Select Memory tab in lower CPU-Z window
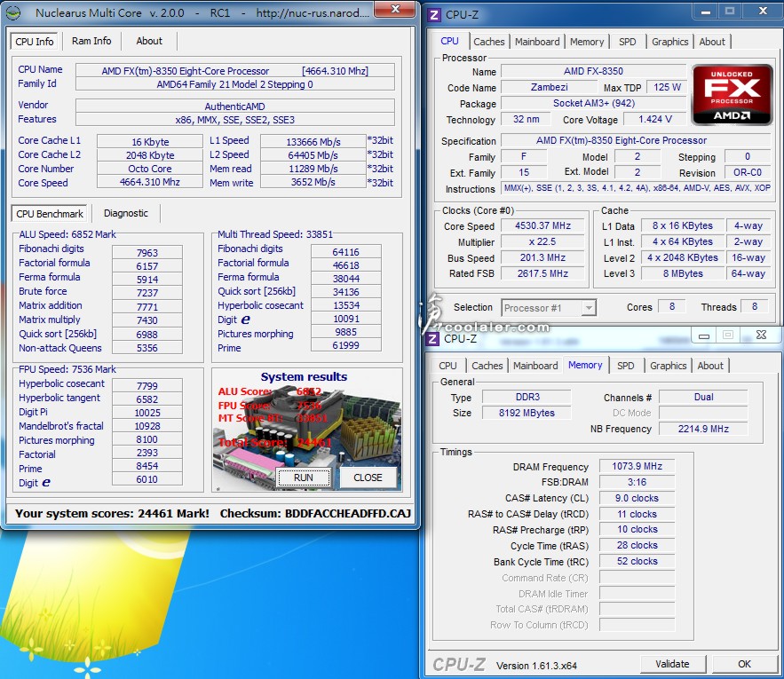This screenshot has width=784, height=679. [585, 365]
